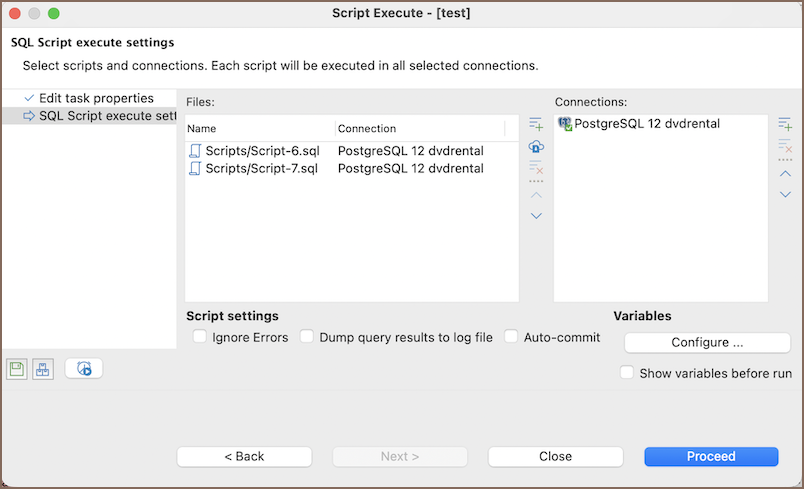Click the add connection icon beside Connections list
The height and width of the screenshot is (489, 804).
point(785,124)
